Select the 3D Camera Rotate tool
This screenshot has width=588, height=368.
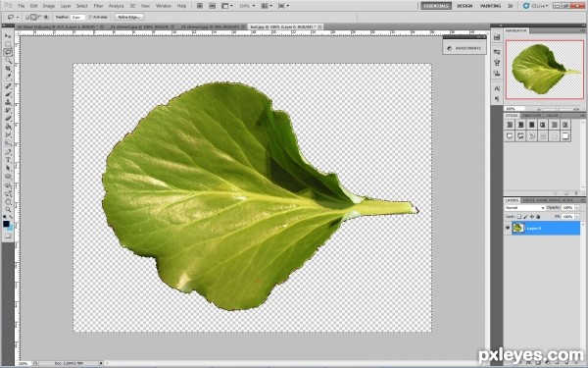(x=8, y=193)
